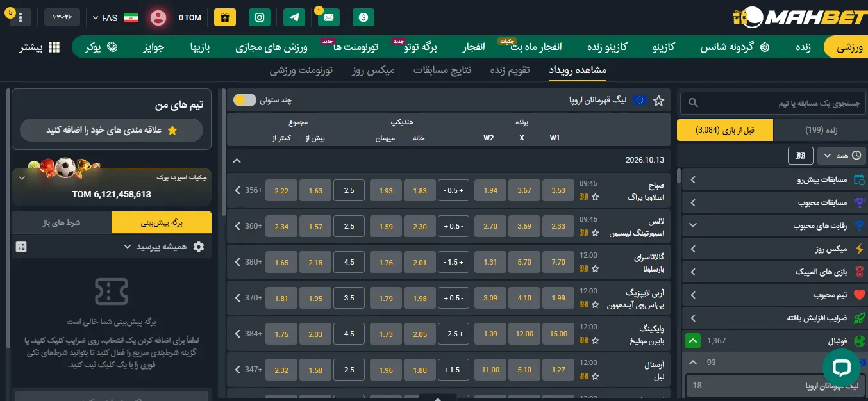Screen dimensions: 868x401
Task: Click علاقه مندی های خود را اضافه کنید button
Action: point(112,130)
